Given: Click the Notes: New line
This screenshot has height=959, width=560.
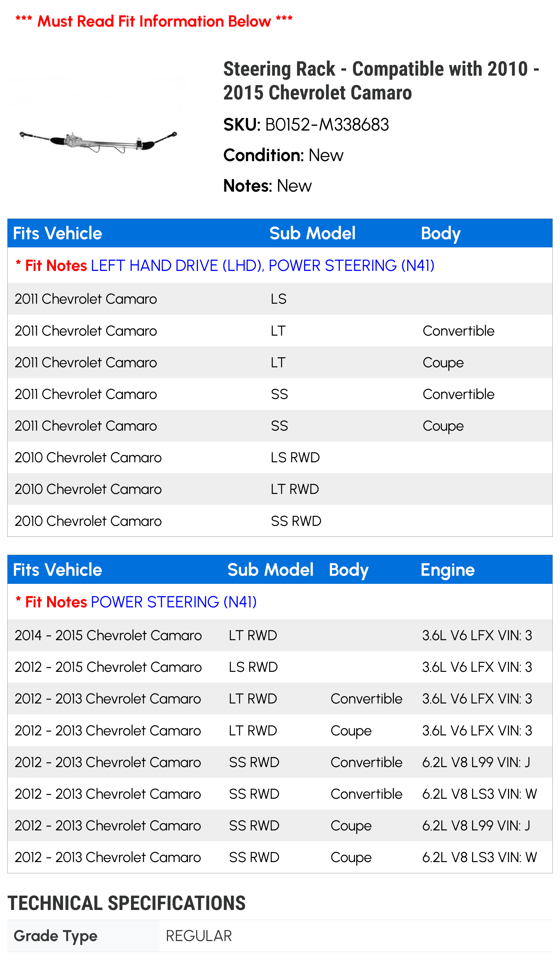Looking at the screenshot, I should click(x=267, y=186).
